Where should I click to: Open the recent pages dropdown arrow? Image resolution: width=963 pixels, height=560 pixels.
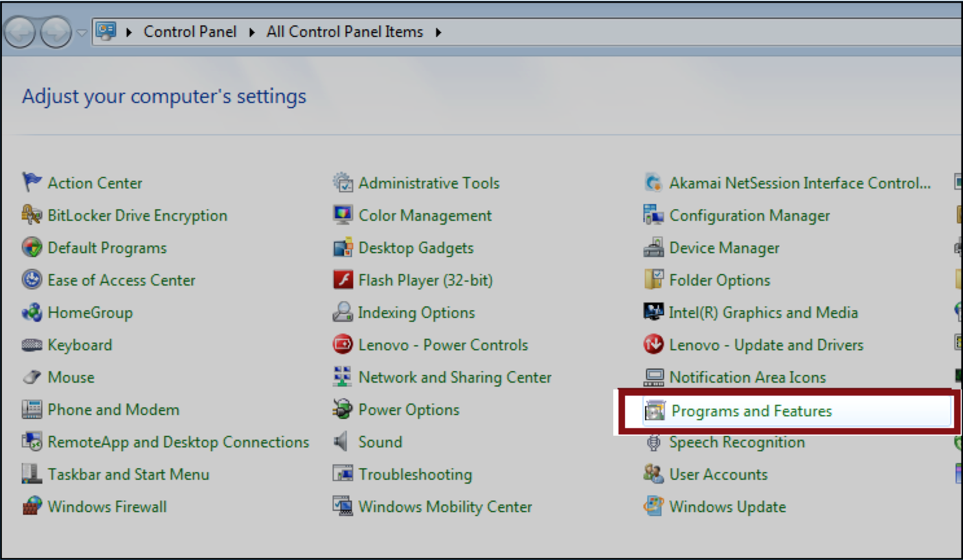[82, 32]
